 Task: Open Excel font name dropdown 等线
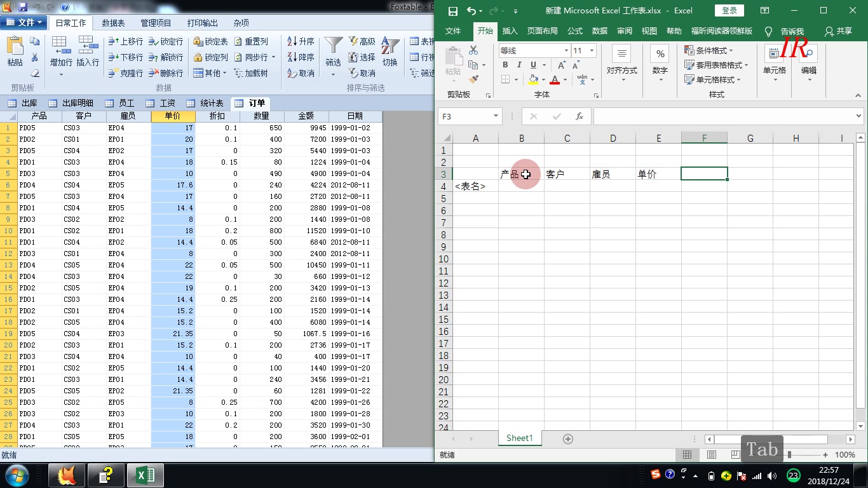click(x=566, y=50)
